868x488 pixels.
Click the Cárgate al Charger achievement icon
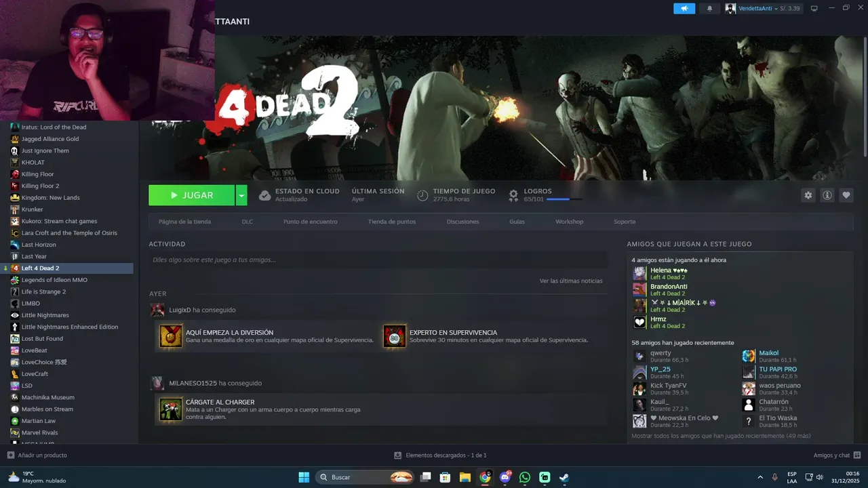(x=171, y=409)
